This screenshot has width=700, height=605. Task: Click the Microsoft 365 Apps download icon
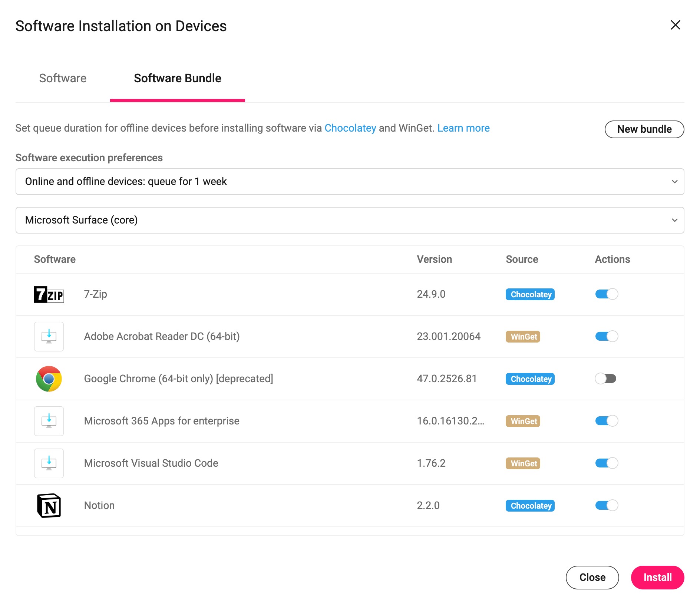coord(49,421)
